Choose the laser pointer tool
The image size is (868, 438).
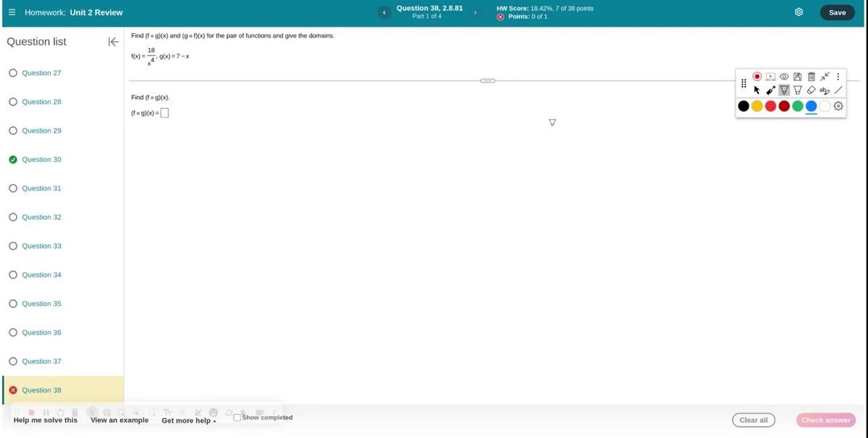(771, 90)
